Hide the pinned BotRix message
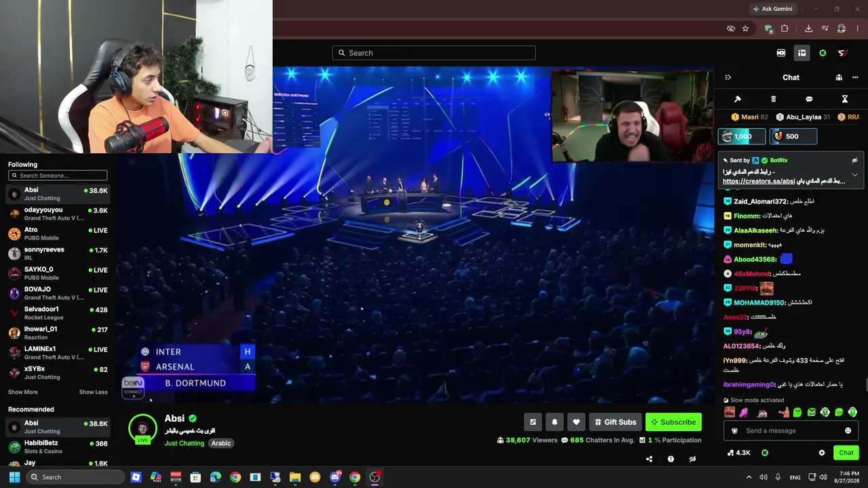This screenshot has height=488, width=868. click(x=854, y=161)
